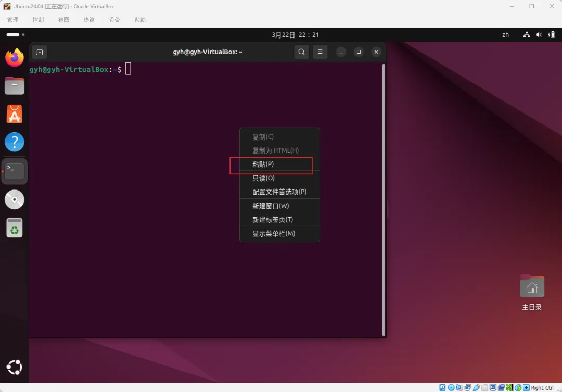Open the optical disc icon in dock

pos(15,199)
